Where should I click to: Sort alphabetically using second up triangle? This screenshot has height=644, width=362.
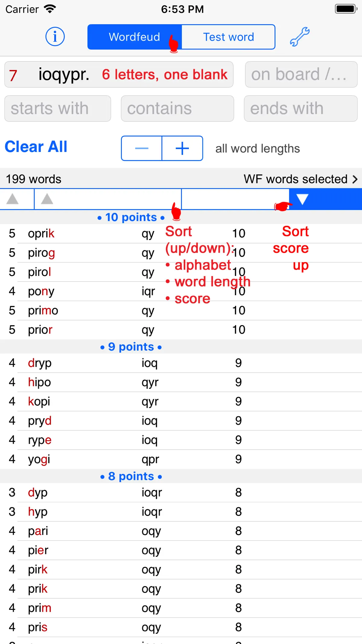coord(47,199)
